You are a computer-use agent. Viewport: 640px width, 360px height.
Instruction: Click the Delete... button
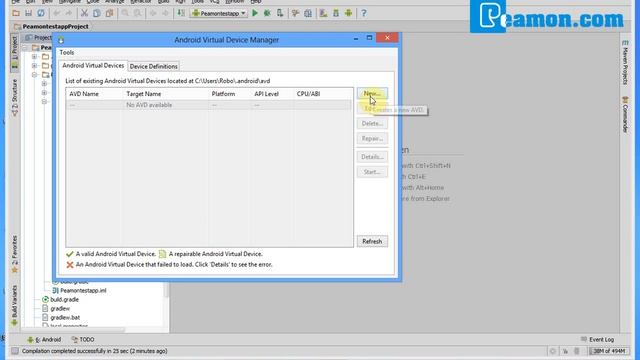point(372,123)
